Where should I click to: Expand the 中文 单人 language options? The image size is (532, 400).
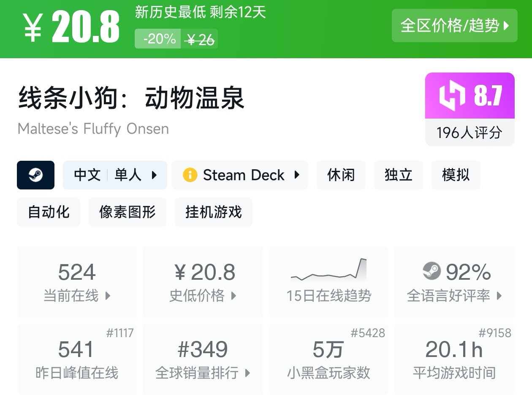tap(115, 175)
